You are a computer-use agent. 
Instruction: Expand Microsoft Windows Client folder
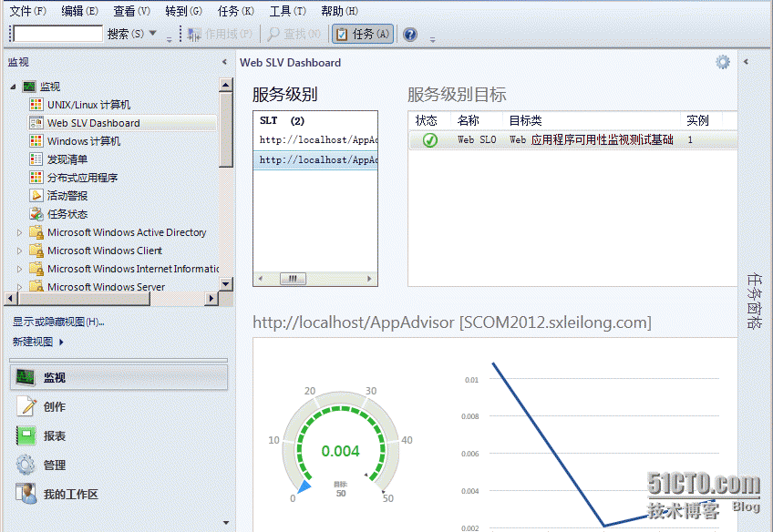click(20, 251)
